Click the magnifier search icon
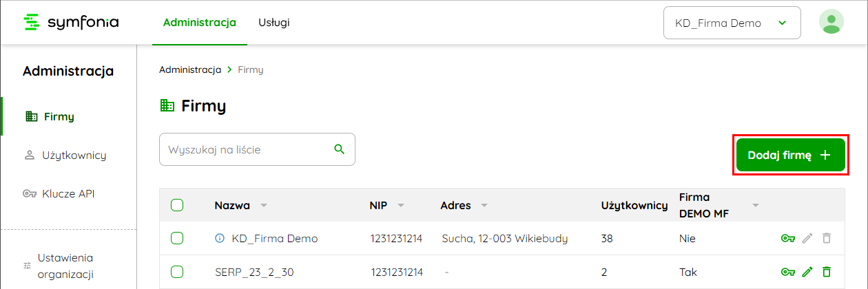868x289 pixels. coord(339,149)
